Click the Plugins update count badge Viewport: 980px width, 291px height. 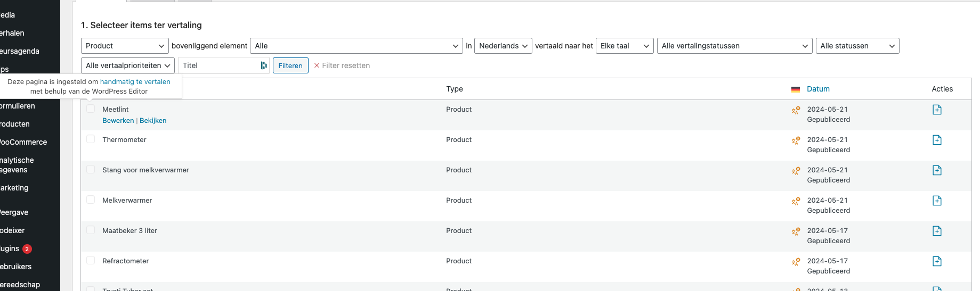tap(27, 249)
